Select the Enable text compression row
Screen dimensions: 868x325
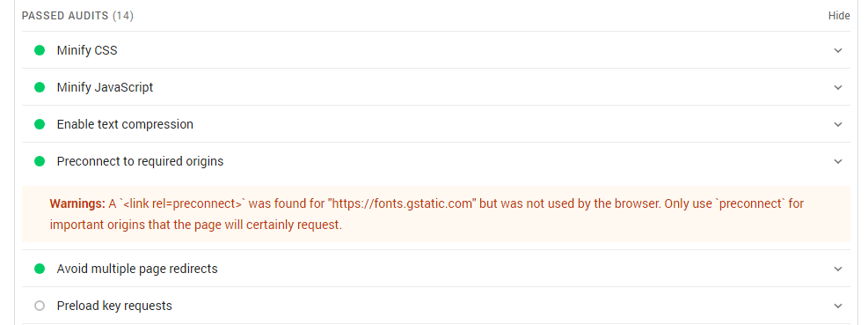pyautogui.click(x=436, y=124)
